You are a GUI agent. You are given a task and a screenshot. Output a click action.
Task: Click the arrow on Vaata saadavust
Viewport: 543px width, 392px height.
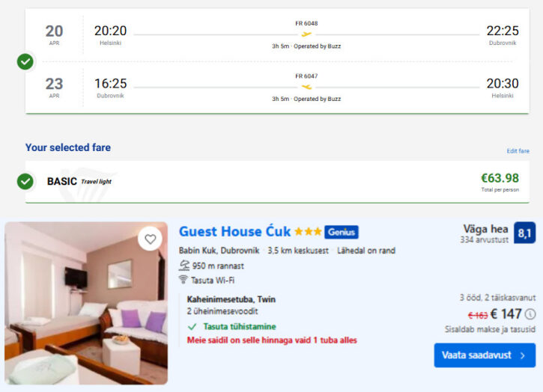[522, 355]
